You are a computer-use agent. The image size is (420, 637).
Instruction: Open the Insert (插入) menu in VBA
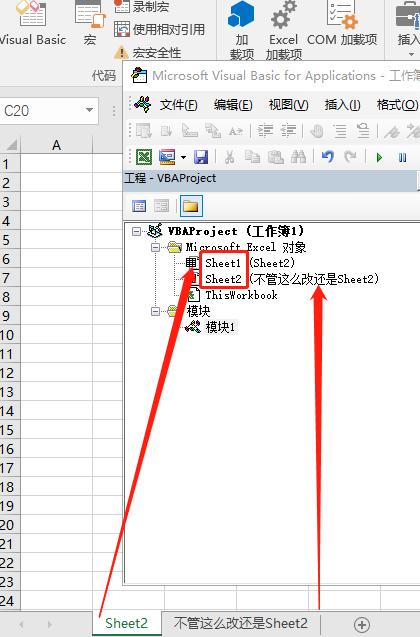(342, 105)
